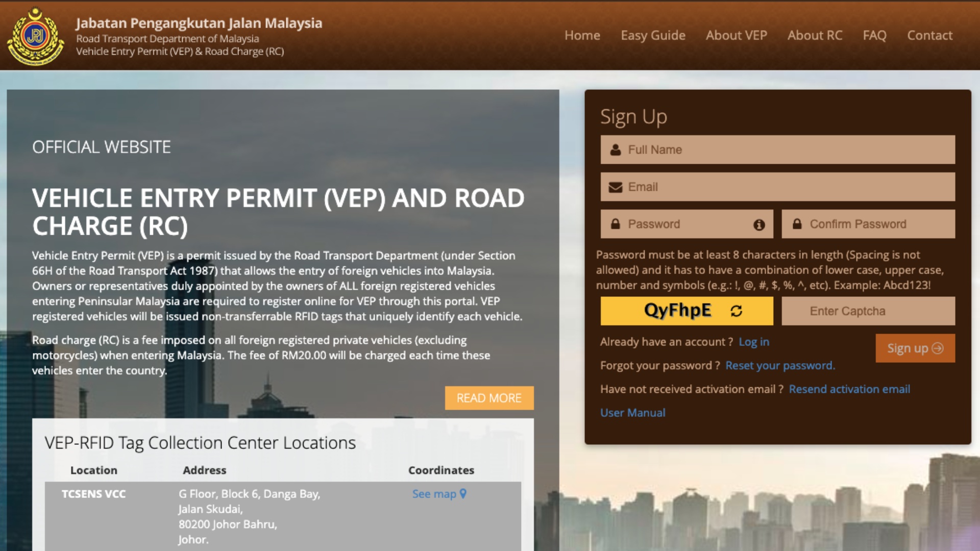The width and height of the screenshot is (980, 551).
Task: Go to About VEP
Action: 736,35
